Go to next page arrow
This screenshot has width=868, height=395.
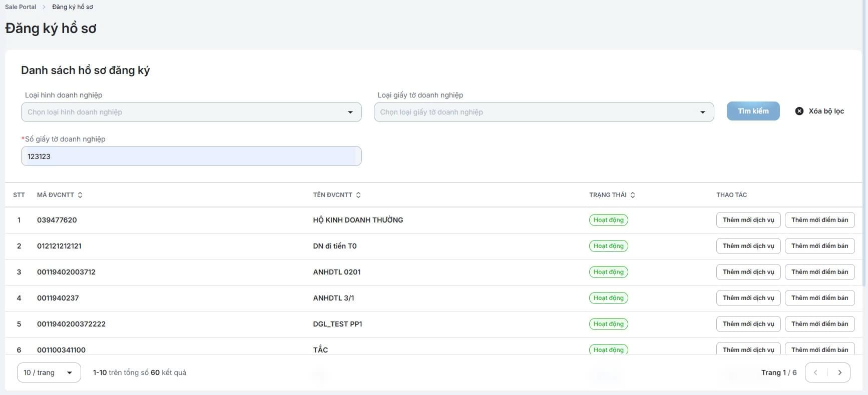pos(839,372)
